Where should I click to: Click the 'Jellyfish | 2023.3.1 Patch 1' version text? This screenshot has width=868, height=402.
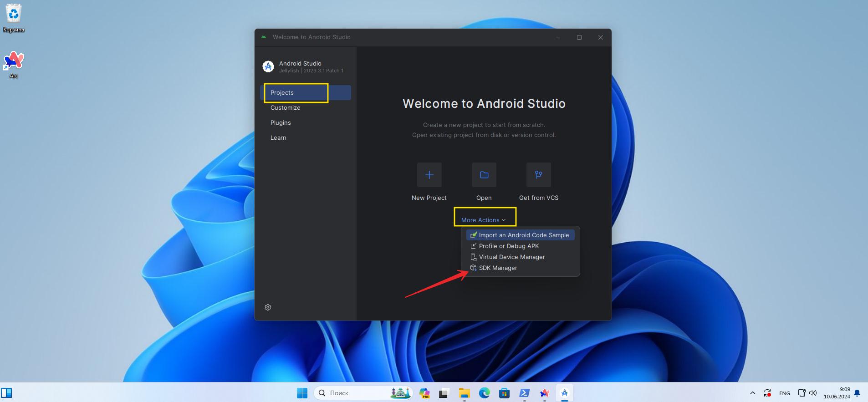[x=311, y=71]
